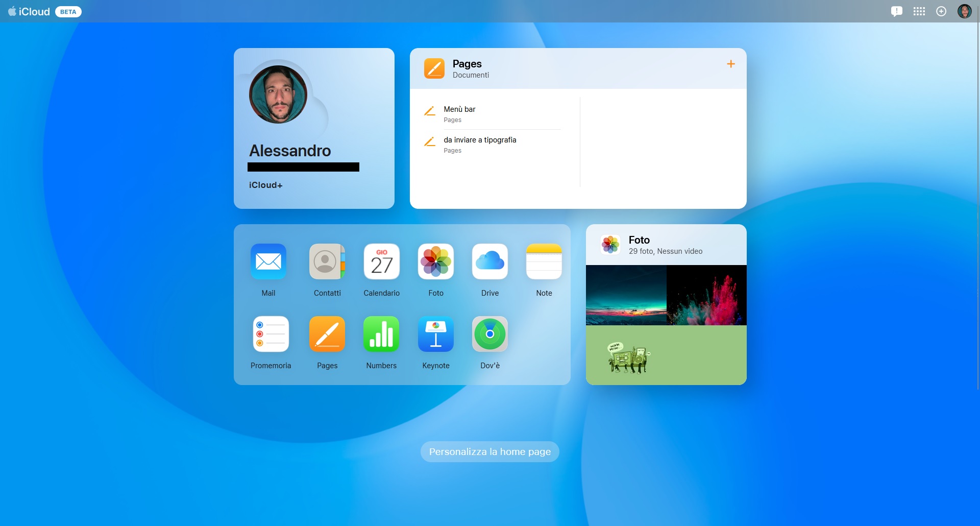This screenshot has width=980, height=526.
Task: Create new Pages document with plus
Action: click(730, 64)
